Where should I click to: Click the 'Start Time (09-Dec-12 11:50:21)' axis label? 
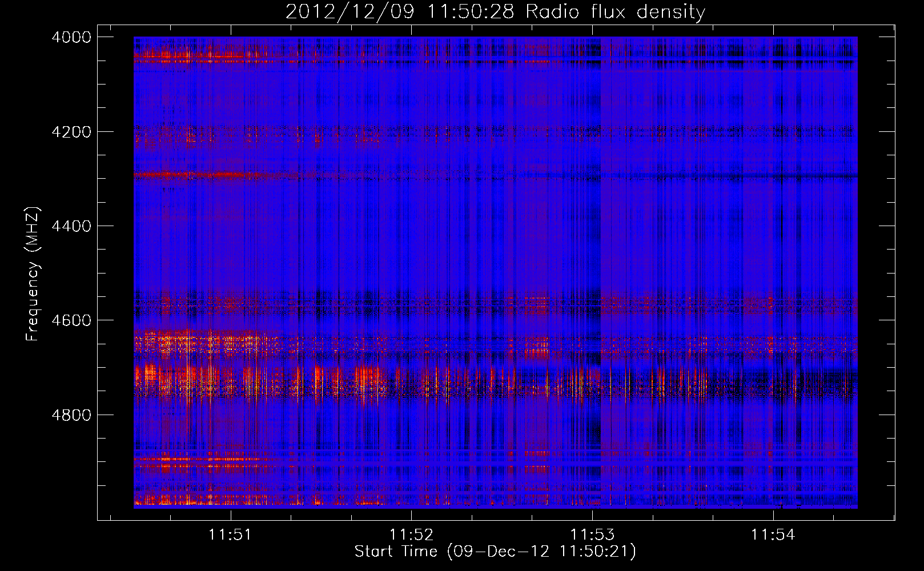[x=495, y=552]
